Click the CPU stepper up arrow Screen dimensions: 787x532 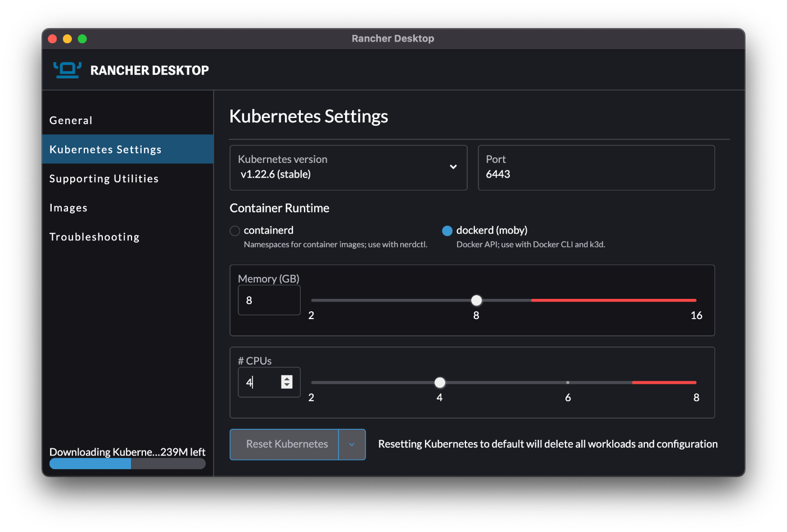pos(287,379)
